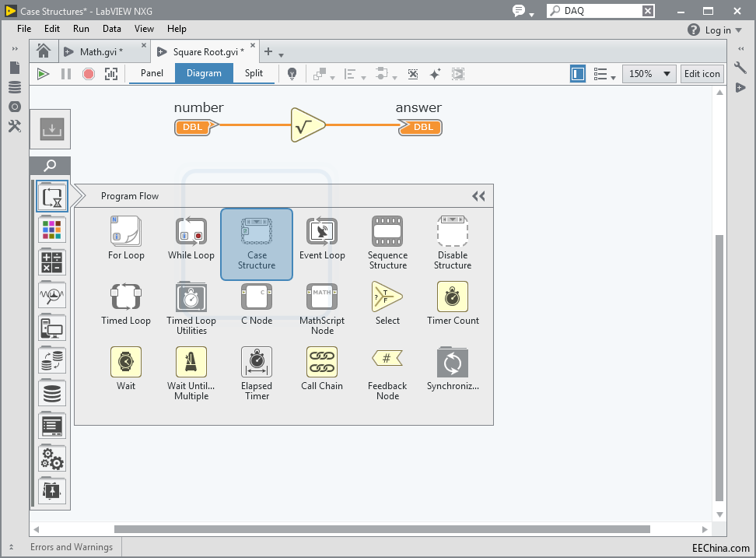Image resolution: width=756 pixels, height=558 pixels.
Task: Click the DAQ search input field
Action: click(x=600, y=11)
